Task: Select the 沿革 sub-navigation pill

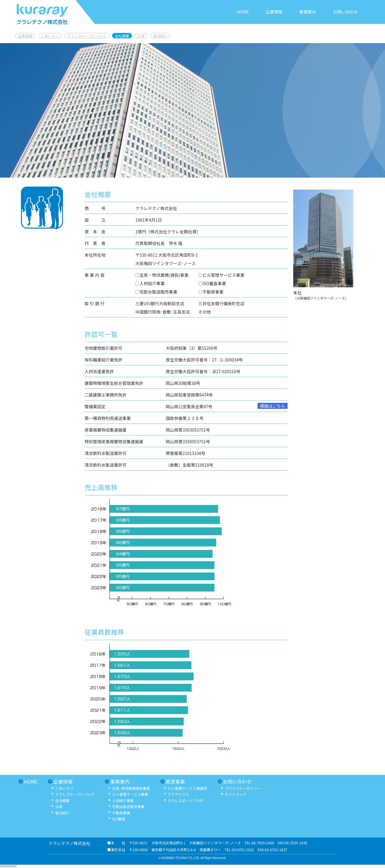Action: (x=141, y=36)
